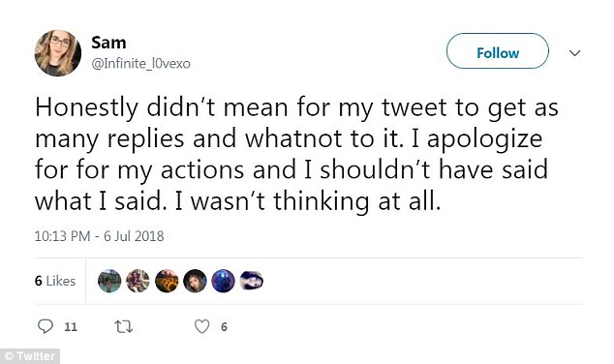The width and height of the screenshot is (614, 364).
Task: Follow Sam with the Follow button
Action: [x=498, y=51]
